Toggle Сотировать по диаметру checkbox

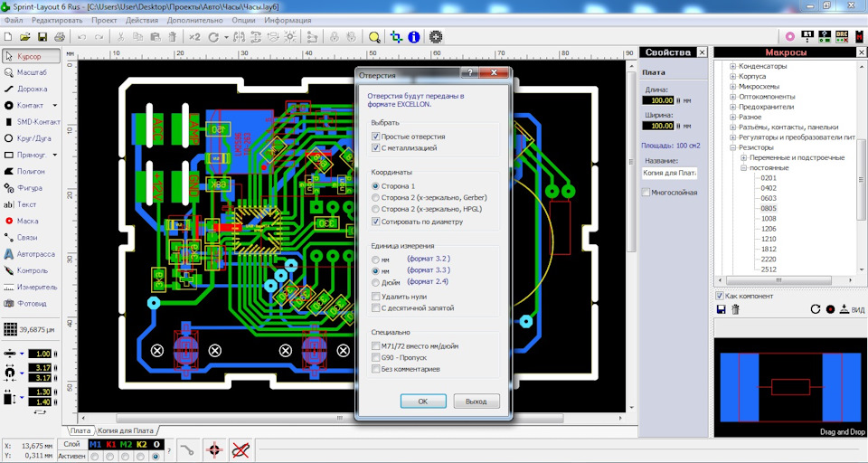coord(376,222)
